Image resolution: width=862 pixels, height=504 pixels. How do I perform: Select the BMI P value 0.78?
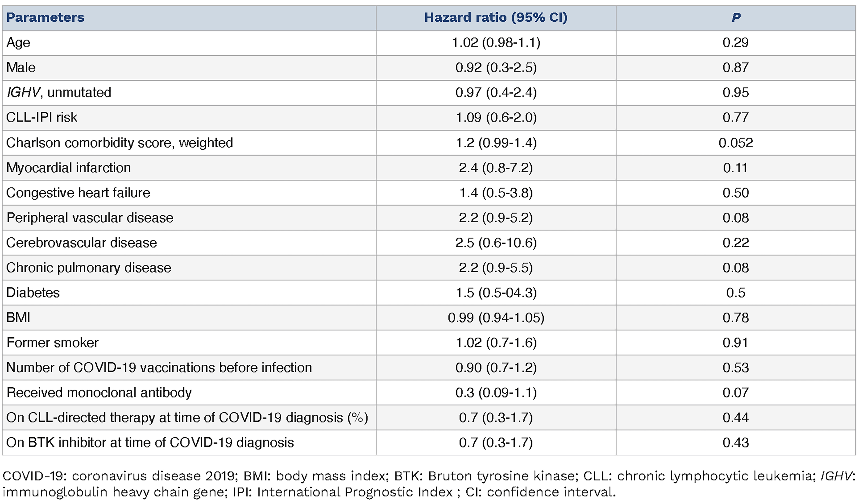coord(735,318)
